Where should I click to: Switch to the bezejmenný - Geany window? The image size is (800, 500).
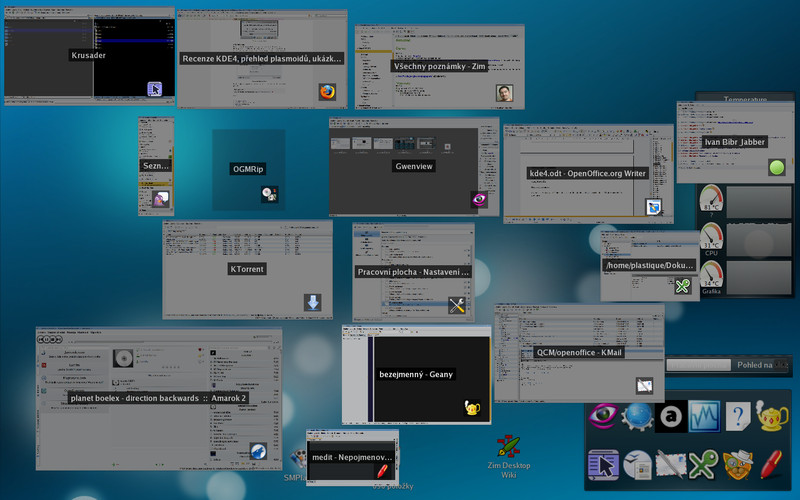click(416, 375)
